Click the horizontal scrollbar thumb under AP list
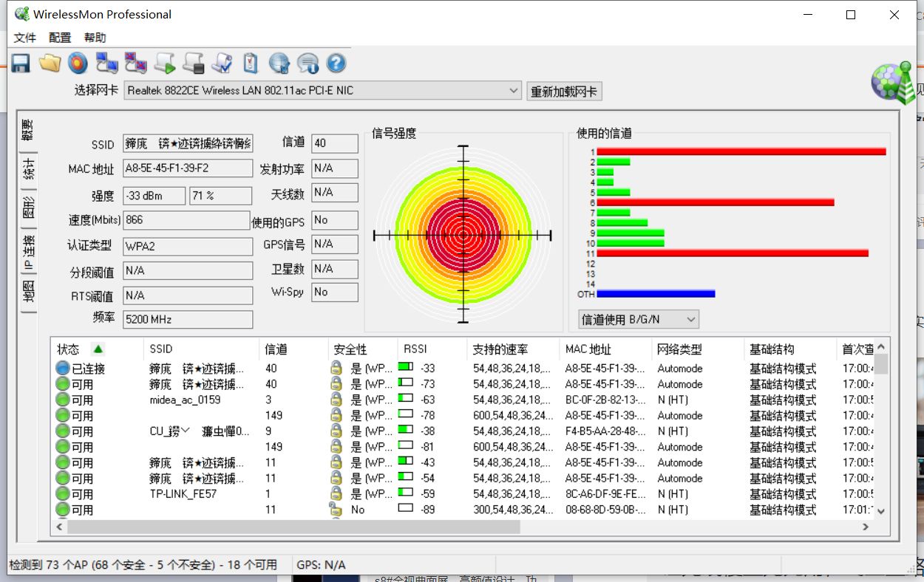The image size is (924, 582). click(x=293, y=527)
